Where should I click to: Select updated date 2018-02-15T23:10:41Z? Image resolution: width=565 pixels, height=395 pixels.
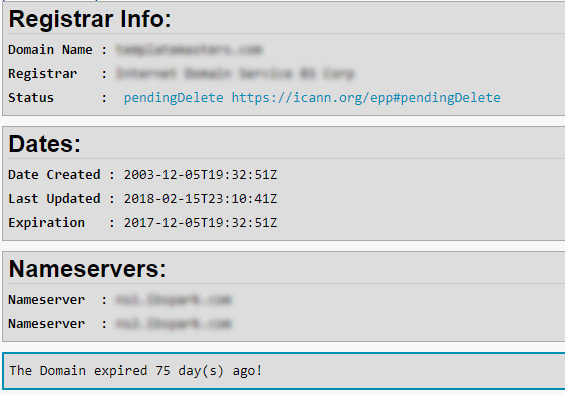point(200,199)
